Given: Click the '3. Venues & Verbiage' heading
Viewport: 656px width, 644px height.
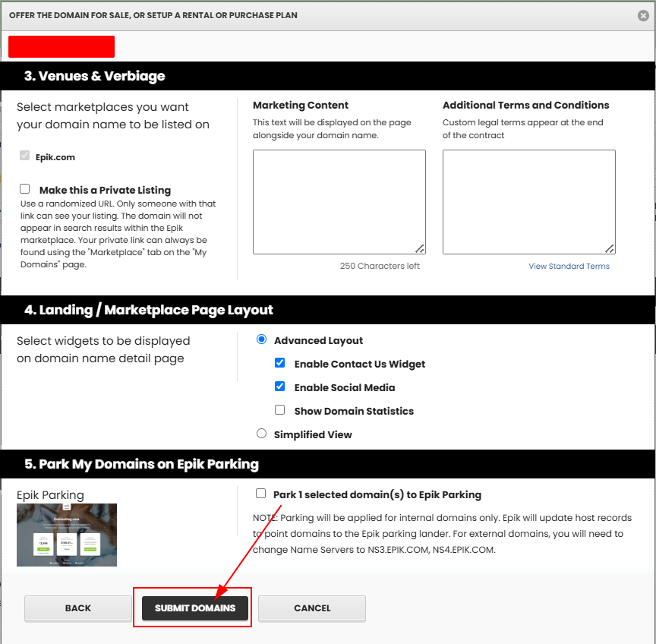Looking at the screenshot, I should pos(95,76).
